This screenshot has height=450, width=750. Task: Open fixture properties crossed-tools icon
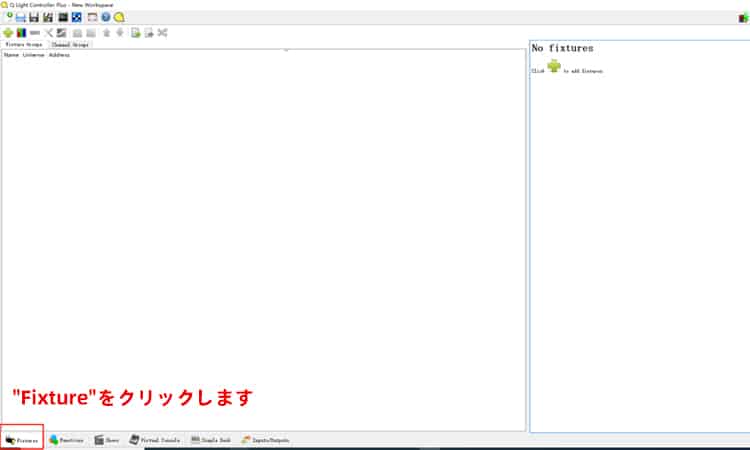click(48, 33)
